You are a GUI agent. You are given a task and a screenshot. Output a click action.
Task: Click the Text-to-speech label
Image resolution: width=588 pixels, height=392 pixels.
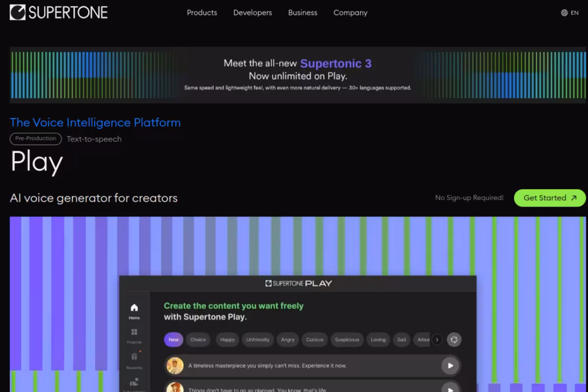[x=94, y=139]
